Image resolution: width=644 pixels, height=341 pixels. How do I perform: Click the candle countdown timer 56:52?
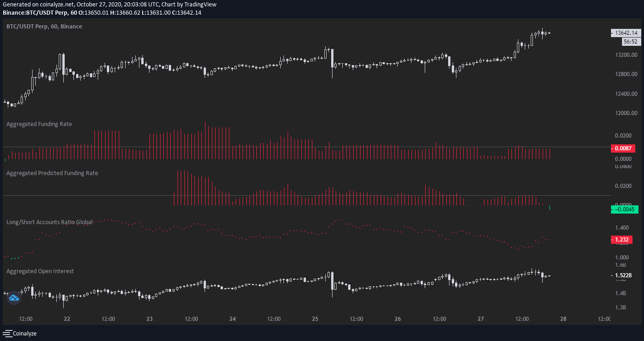tap(630, 41)
